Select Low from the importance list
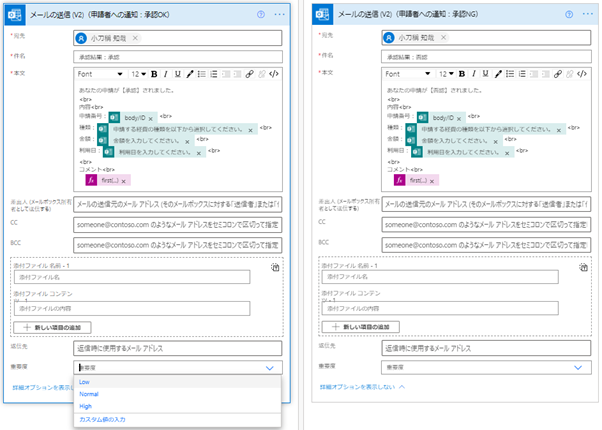Image resolution: width=602 pixels, height=430 pixels. point(85,382)
